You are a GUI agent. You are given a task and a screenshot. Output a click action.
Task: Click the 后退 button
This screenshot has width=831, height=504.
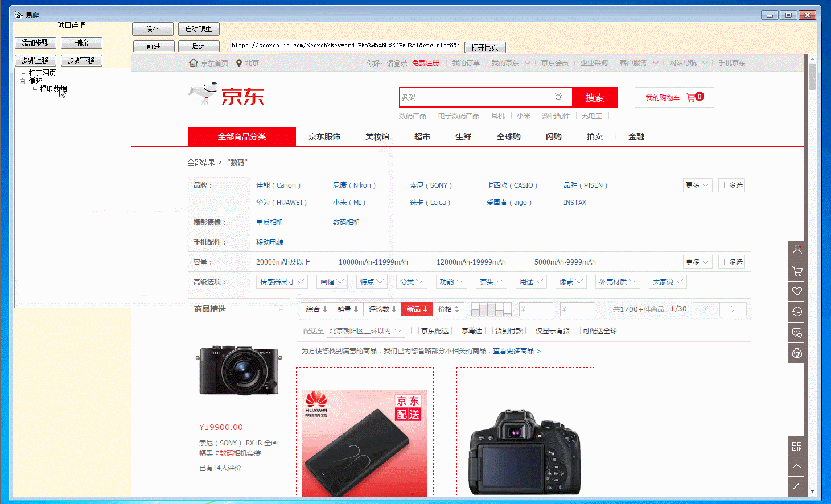(x=199, y=46)
